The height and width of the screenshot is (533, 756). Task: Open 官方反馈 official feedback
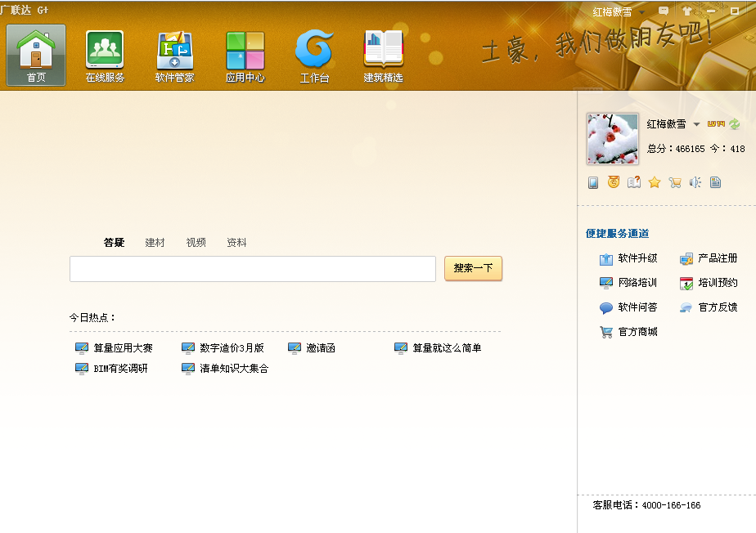click(709, 307)
